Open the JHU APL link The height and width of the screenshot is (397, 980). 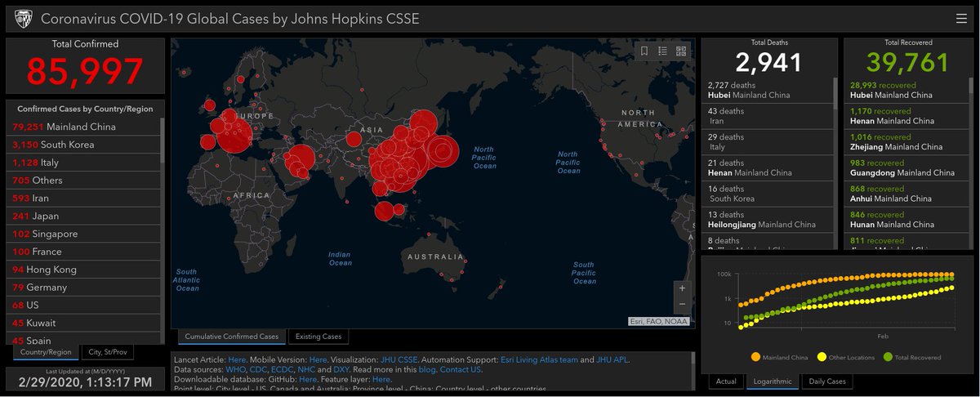[612, 359]
